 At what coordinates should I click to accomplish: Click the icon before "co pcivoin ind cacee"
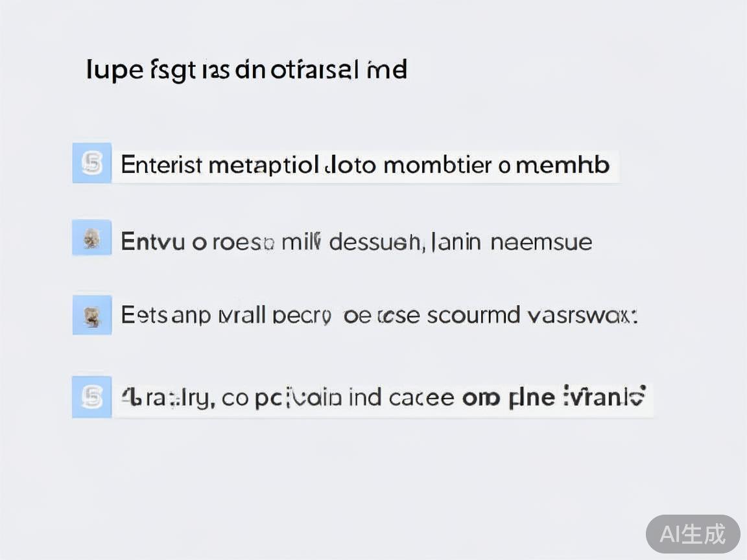pos(92,397)
